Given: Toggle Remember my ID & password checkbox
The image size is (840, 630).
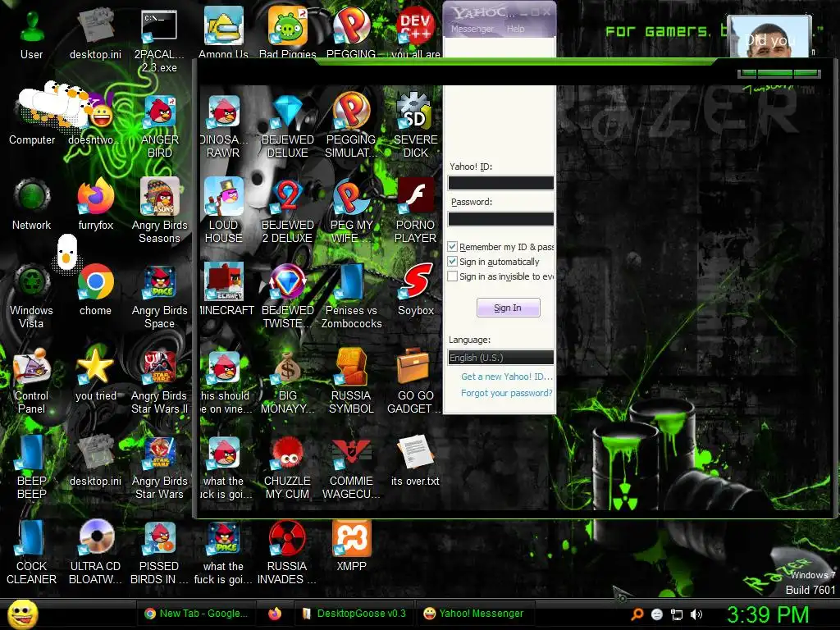Looking at the screenshot, I should pyautogui.click(x=453, y=246).
